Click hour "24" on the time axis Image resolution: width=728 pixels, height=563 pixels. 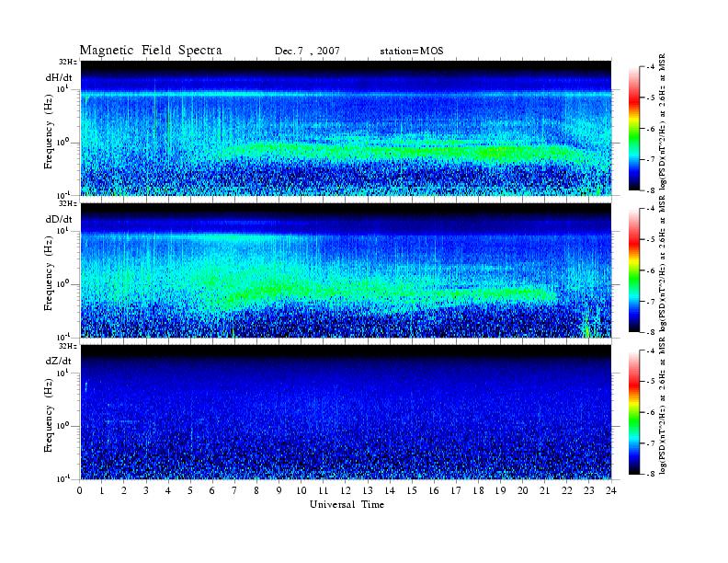611,490
